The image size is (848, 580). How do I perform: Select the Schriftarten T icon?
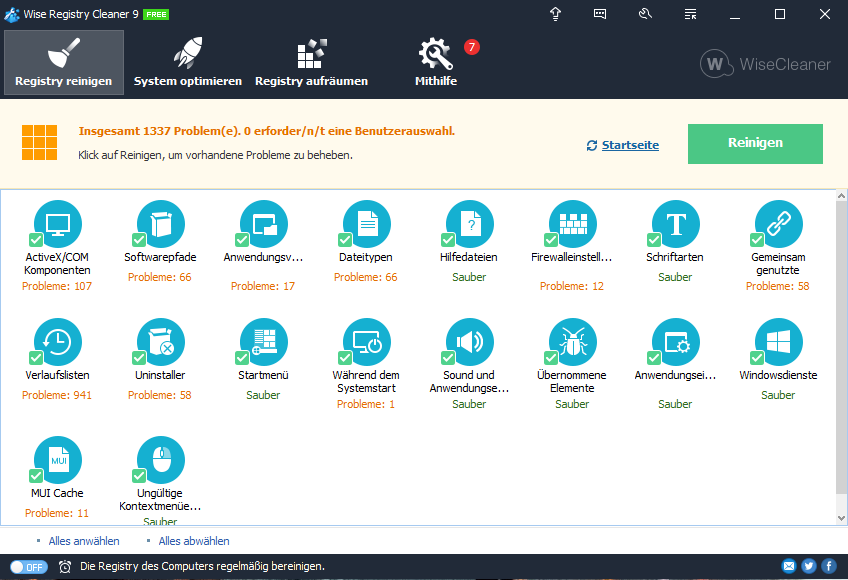pos(676,223)
